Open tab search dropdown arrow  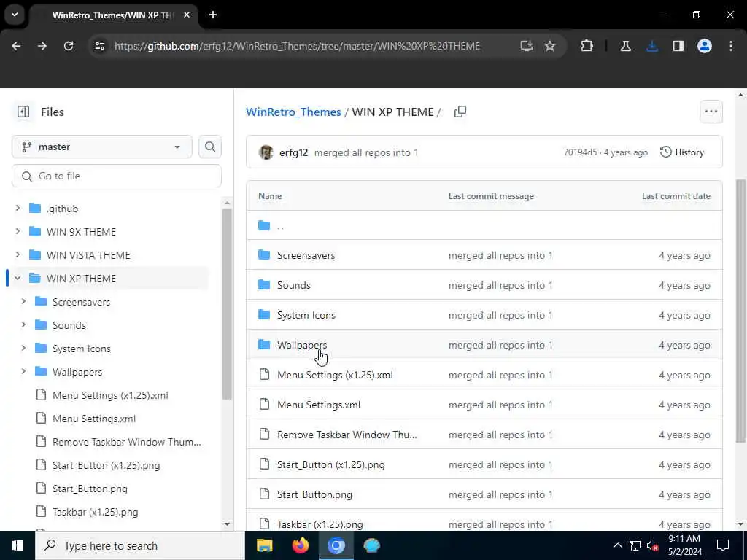click(x=15, y=15)
